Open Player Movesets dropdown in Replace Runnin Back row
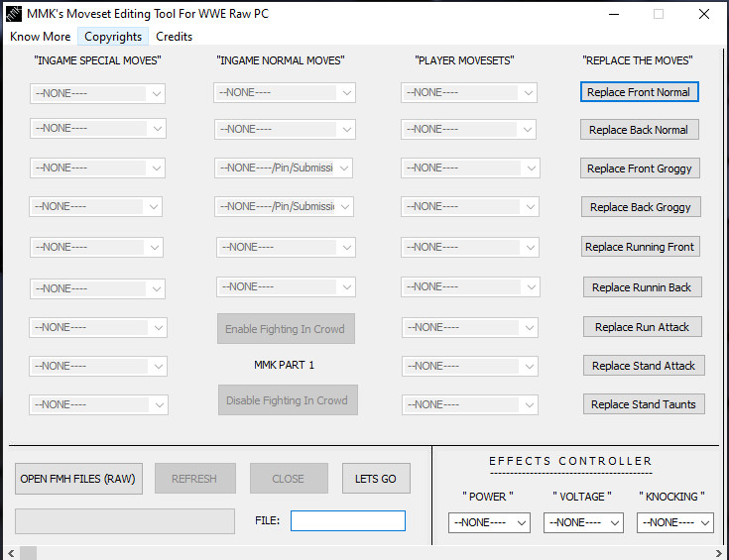The width and height of the screenshot is (729, 560). (470, 286)
